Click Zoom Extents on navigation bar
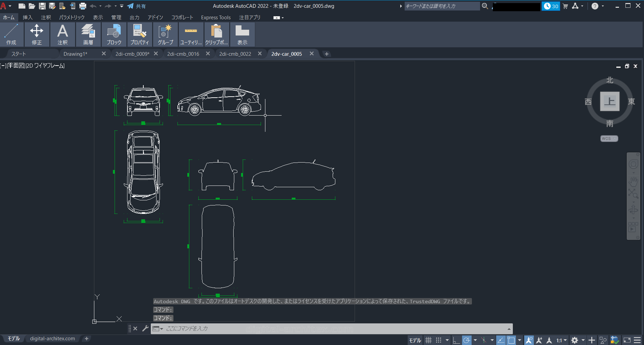 [x=633, y=194]
